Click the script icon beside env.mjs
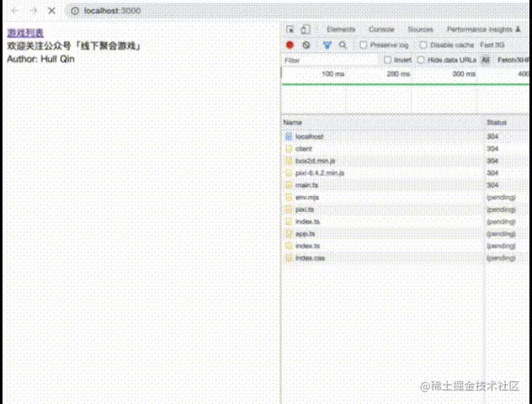 tap(289, 198)
